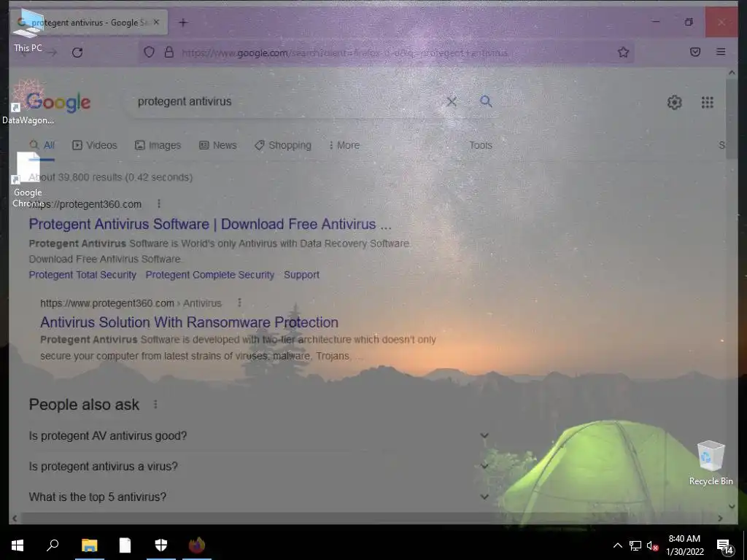The image size is (747, 560).
Task: Open the This PC desktop icon
Action: 28,31
